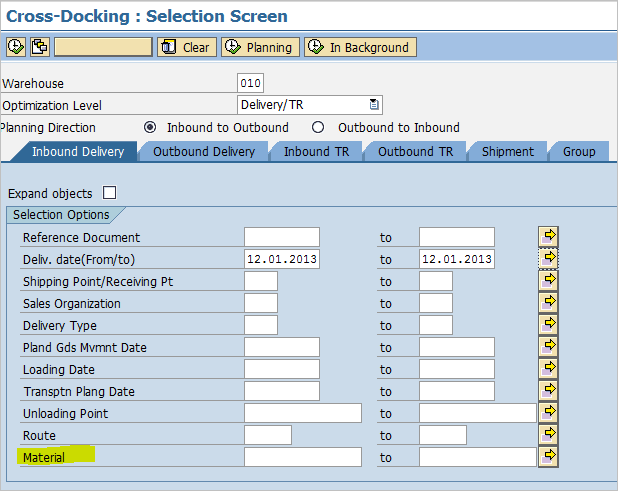
Task: Click the Sales Organization from field
Action: click(x=261, y=303)
